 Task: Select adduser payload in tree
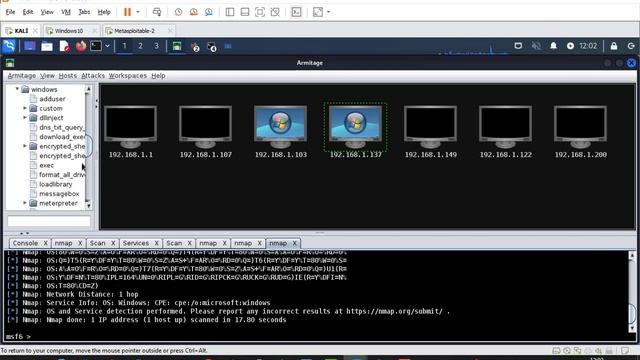tap(52, 99)
